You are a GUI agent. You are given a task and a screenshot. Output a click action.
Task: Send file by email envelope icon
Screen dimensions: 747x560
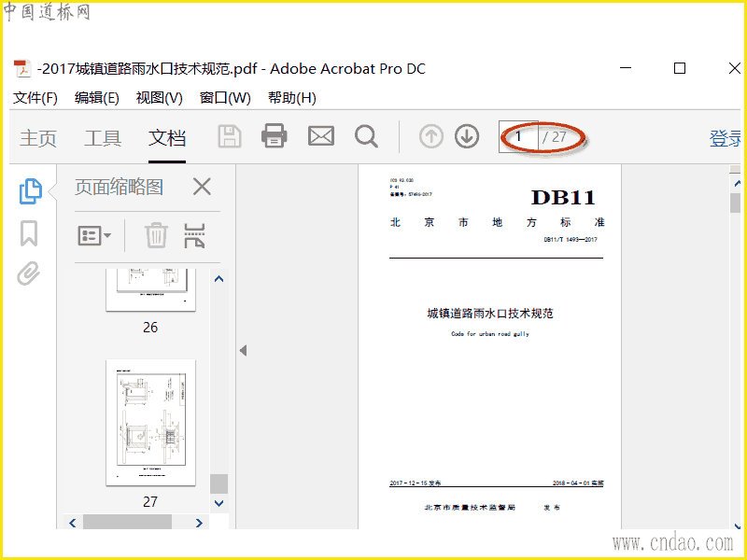[321, 136]
